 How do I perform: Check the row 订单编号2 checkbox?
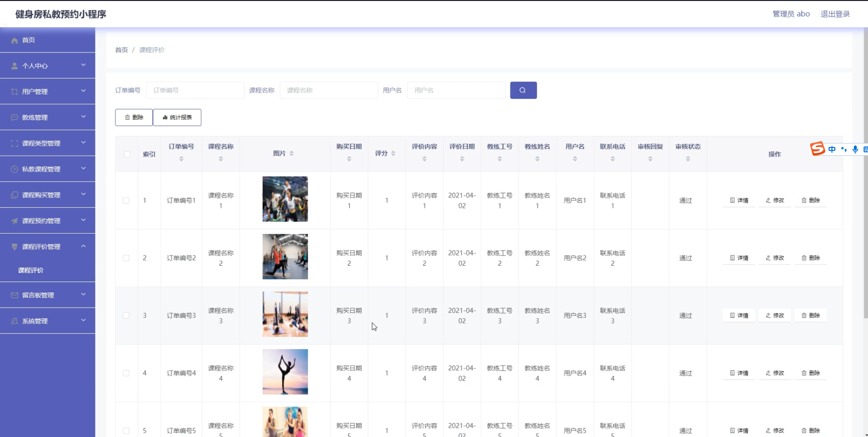[126, 258]
